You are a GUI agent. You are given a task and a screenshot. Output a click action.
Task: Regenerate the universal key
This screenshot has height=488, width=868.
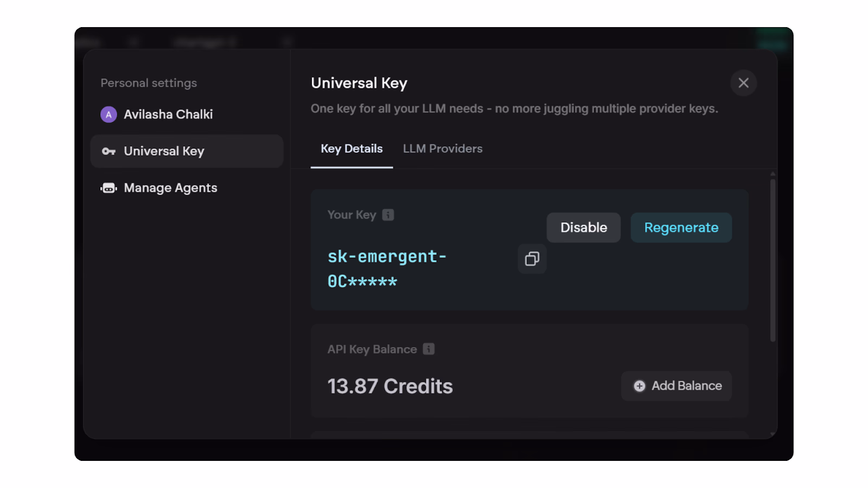(681, 228)
